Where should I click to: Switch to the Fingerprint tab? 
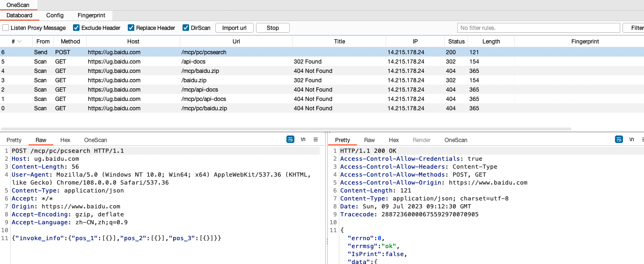coord(91,15)
